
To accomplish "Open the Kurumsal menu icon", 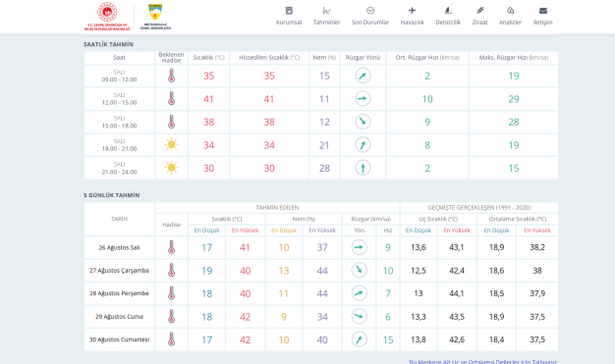I will 289,11.
